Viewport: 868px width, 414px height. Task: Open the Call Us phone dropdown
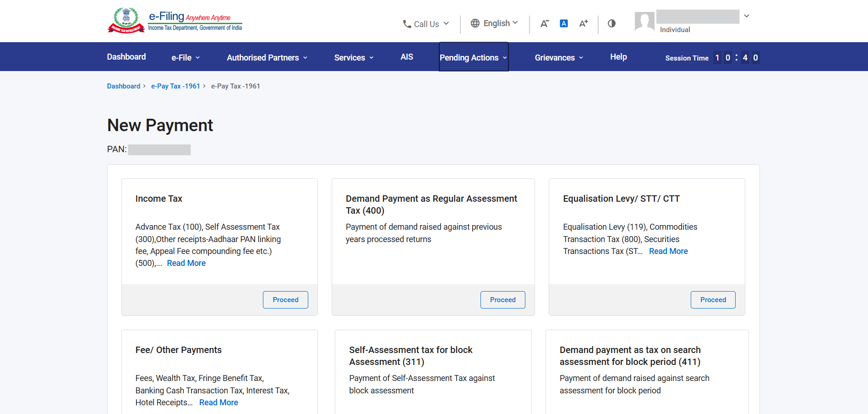426,24
